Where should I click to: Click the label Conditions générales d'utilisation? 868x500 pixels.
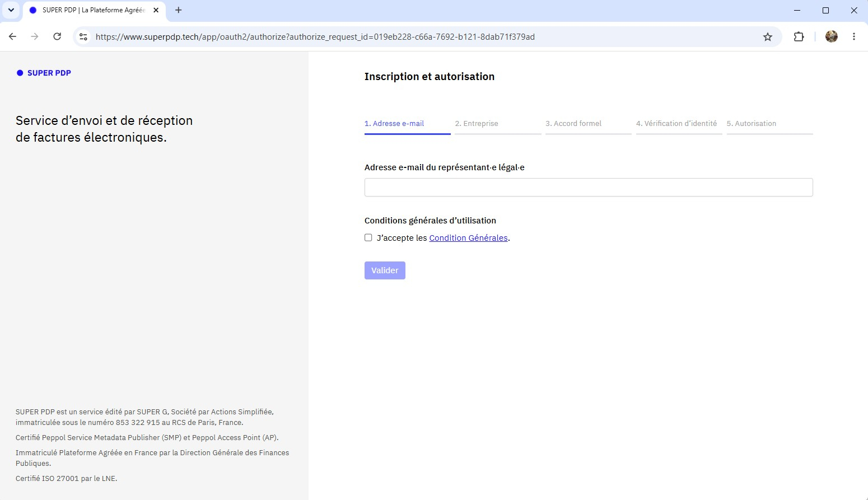[x=430, y=221]
